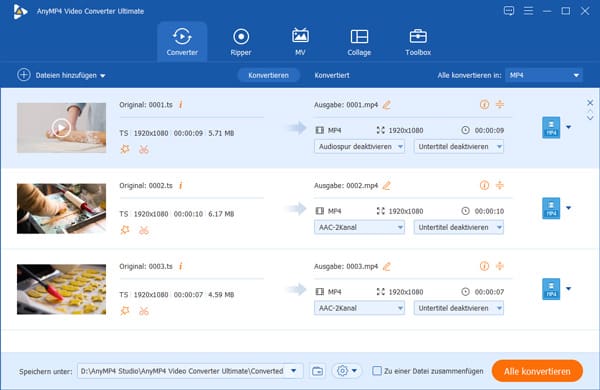Open the cut scissors tool for 0002.ts

(144, 230)
